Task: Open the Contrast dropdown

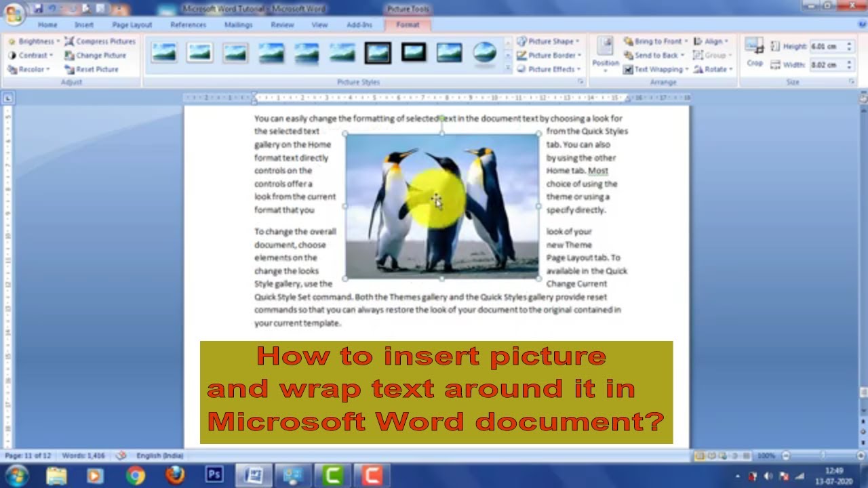Action: point(31,56)
